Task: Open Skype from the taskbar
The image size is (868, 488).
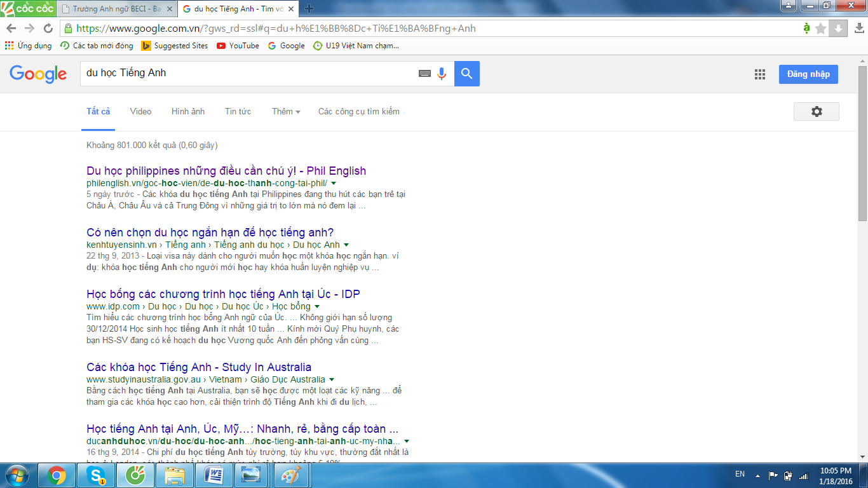Action: click(96, 475)
